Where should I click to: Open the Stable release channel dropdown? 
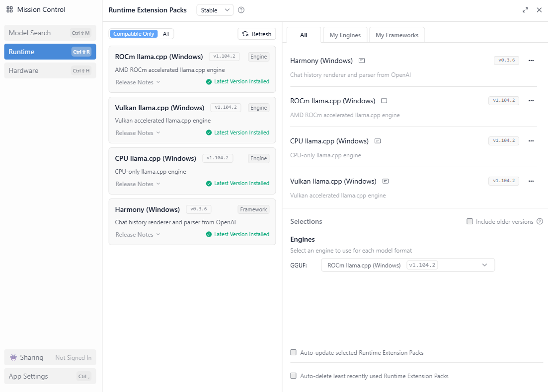click(215, 10)
